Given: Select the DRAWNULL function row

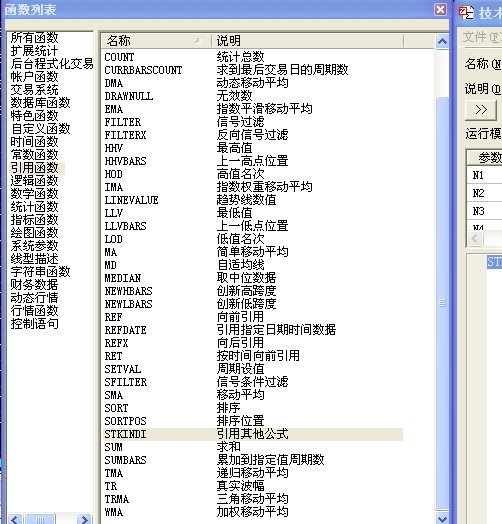Looking at the screenshot, I should click(252, 96).
